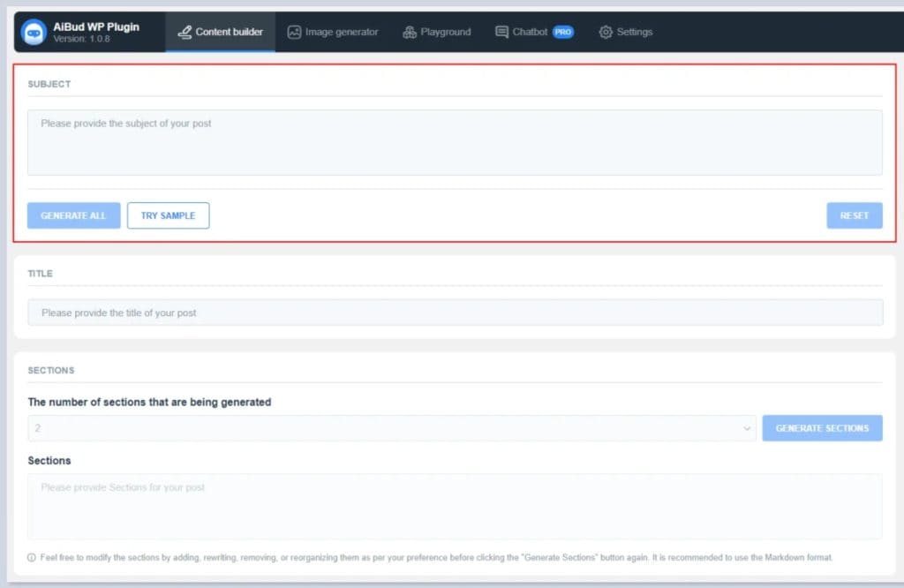Screen dimensions: 904x588
Task: Open the Chatbot tab
Action: pyautogui.click(x=534, y=33)
